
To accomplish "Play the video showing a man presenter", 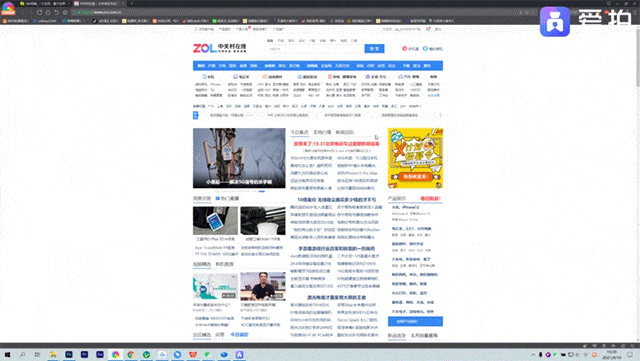I will pos(263,286).
